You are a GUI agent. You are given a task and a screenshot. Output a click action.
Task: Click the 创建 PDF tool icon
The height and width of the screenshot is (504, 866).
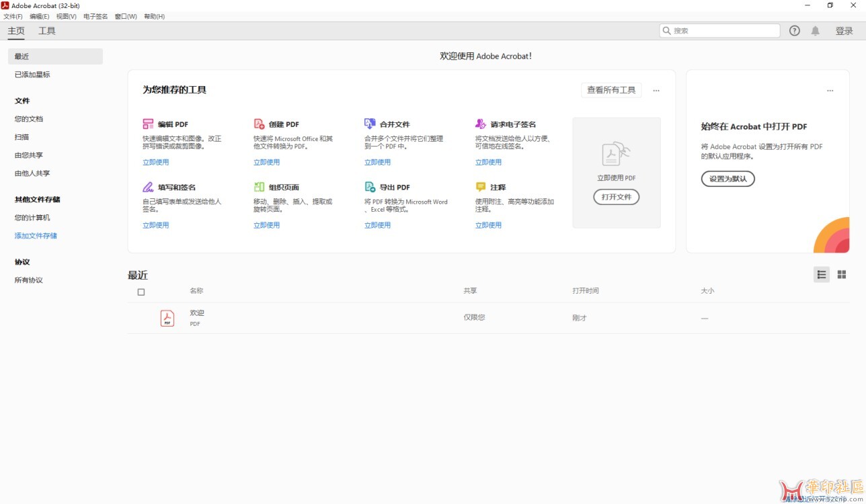point(259,124)
